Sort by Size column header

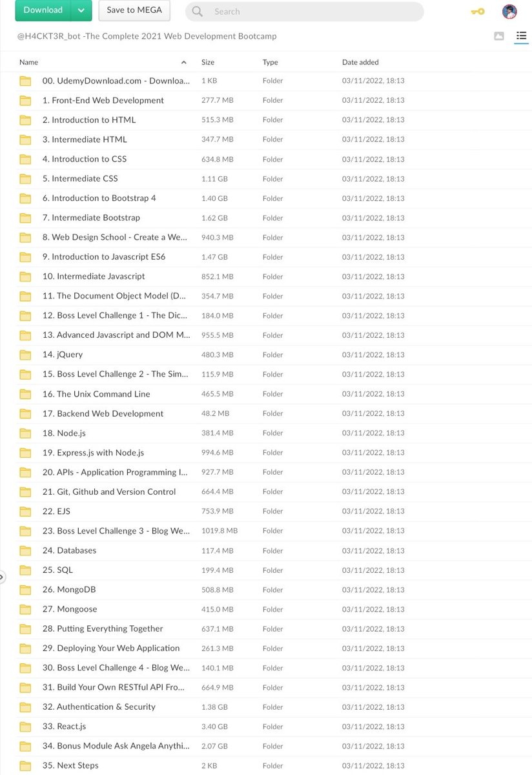[208, 63]
